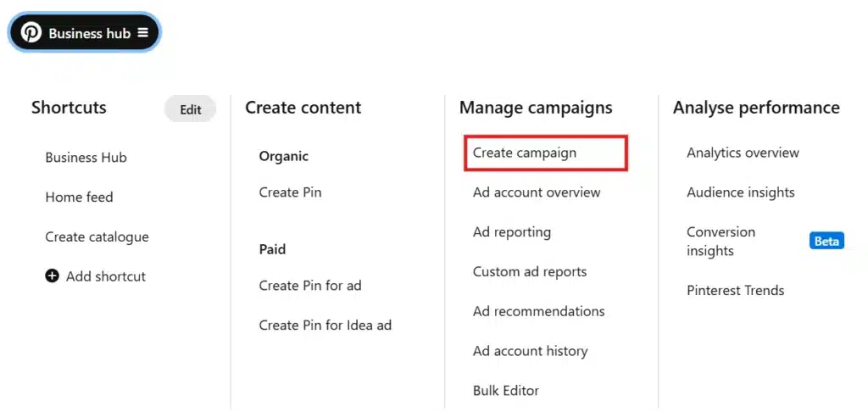868x412 pixels.
Task: Open the Business Hub shortcut
Action: [86, 158]
